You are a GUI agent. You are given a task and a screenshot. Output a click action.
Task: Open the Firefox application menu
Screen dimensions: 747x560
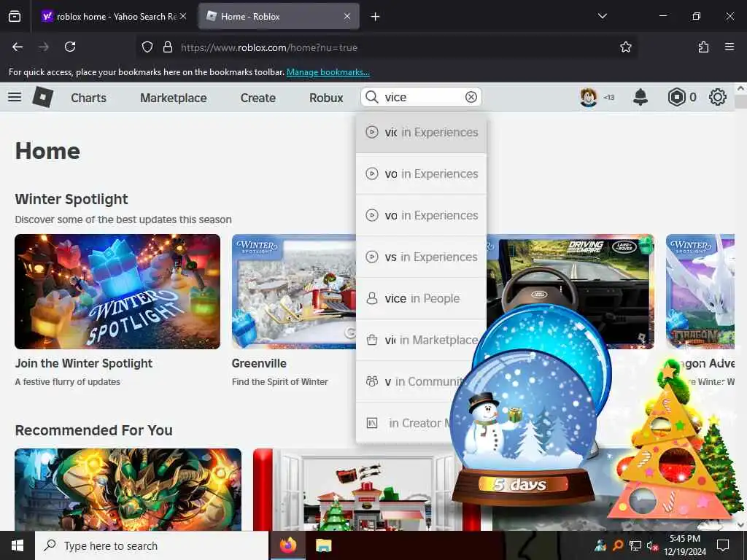729,47
